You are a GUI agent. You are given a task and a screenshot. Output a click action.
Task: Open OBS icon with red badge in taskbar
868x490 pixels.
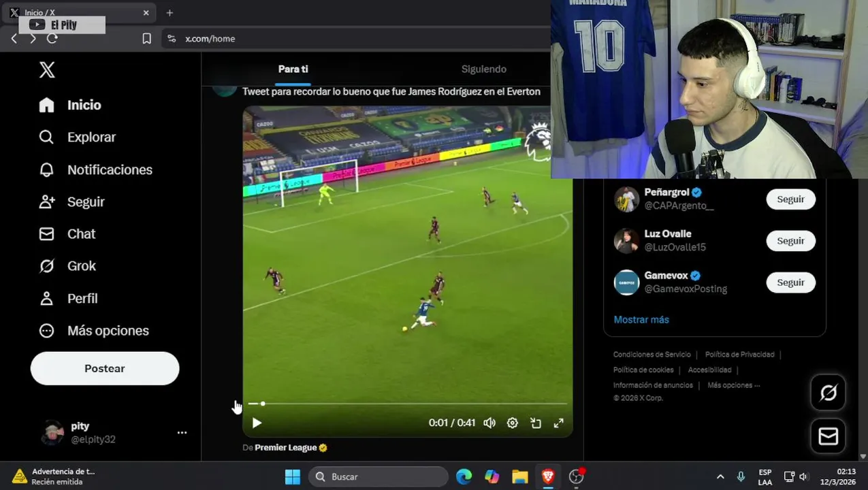click(x=577, y=476)
